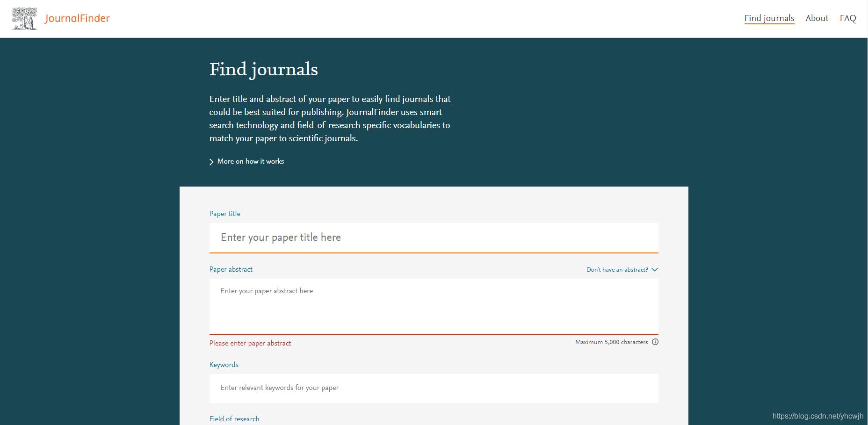
Task: Go to the FAQ page
Action: (x=848, y=18)
